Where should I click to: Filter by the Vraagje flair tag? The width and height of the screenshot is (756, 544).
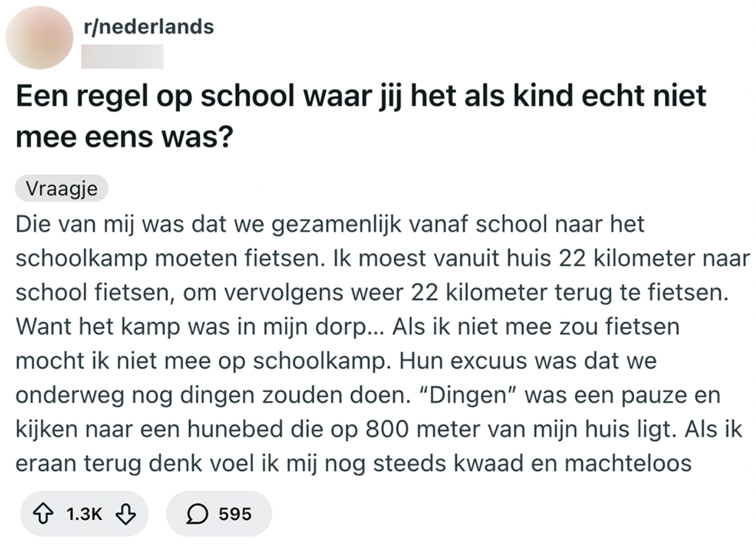pos(62,189)
